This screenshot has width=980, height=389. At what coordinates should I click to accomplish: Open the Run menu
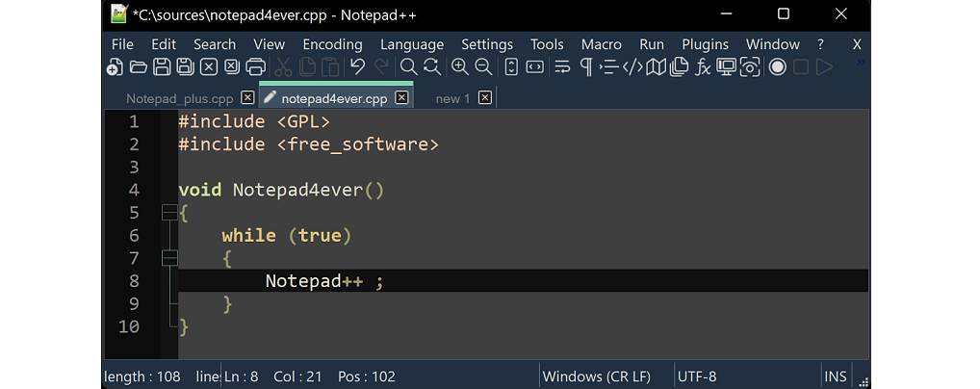[652, 44]
